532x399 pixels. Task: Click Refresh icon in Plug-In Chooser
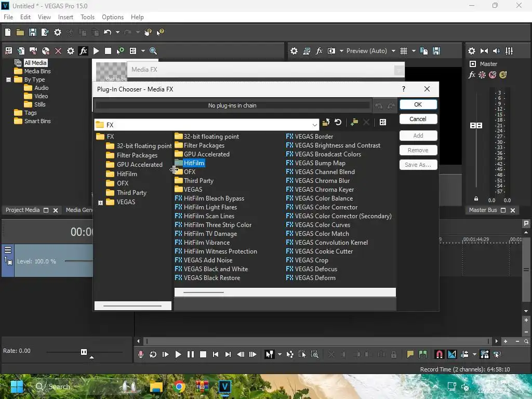pos(338,122)
